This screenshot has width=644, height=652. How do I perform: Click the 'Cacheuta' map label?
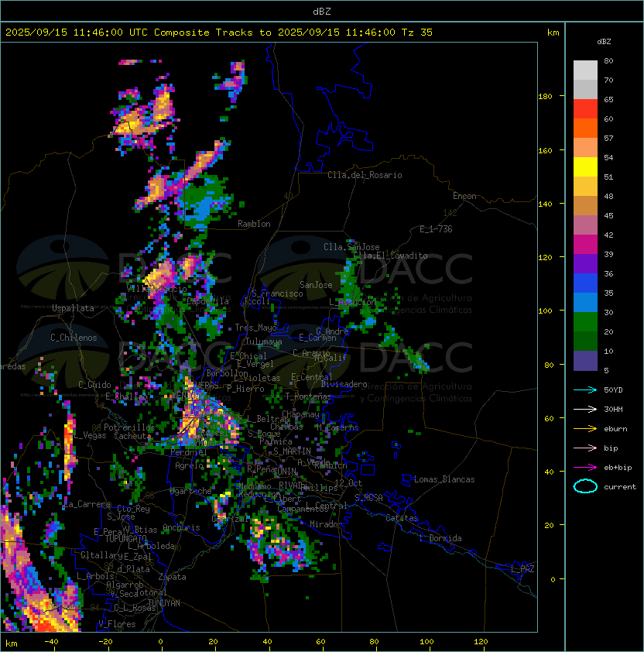[132, 436]
